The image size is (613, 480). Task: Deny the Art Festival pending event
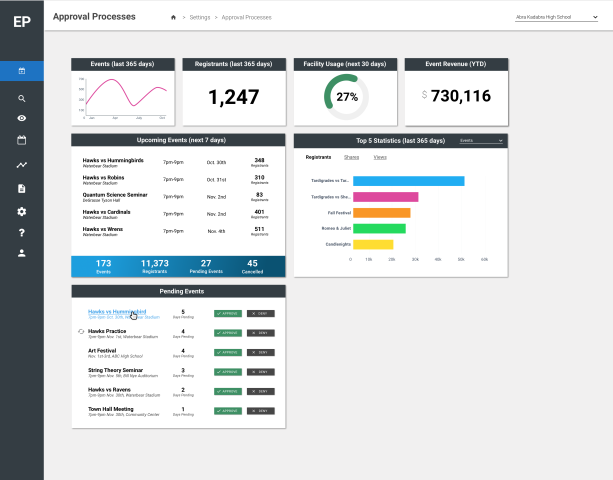click(259, 352)
